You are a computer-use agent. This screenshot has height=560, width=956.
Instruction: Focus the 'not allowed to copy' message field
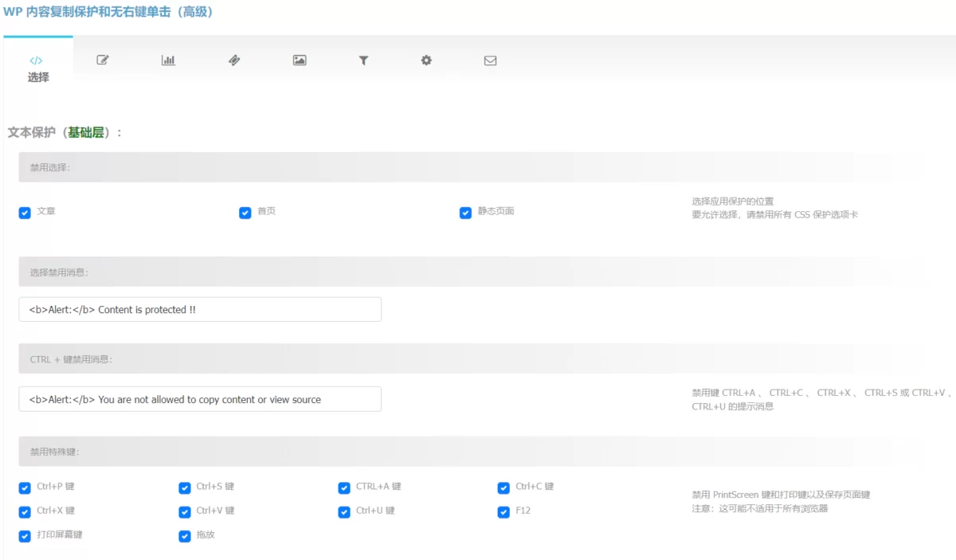200,399
